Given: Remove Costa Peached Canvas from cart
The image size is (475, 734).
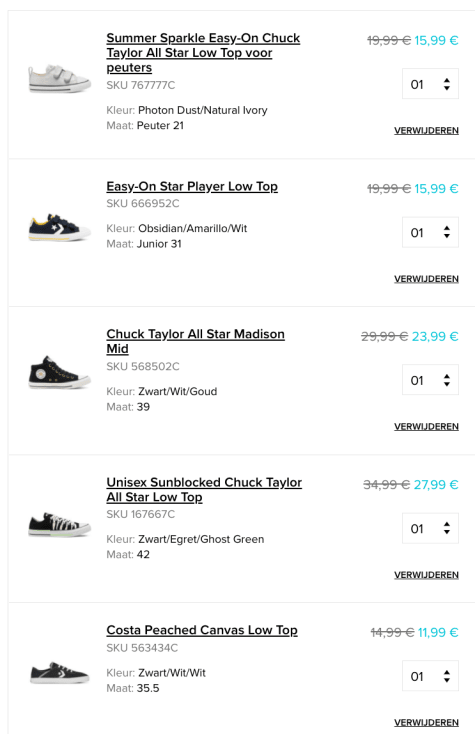Looking at the screenshot, I should [x=426, y=723].
